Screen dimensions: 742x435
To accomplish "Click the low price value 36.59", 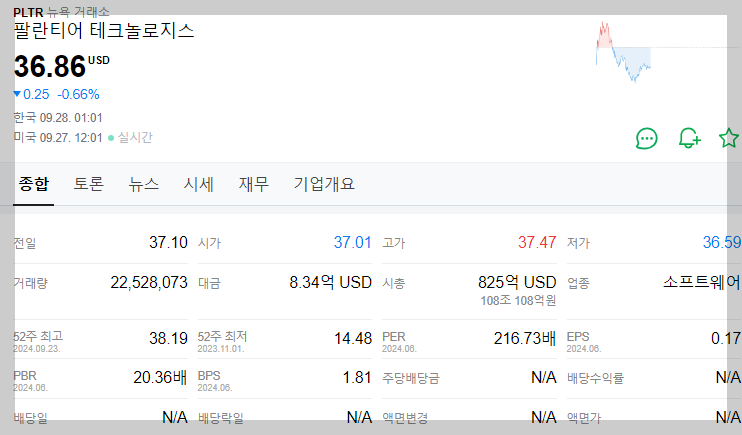I will click(722, 242).
